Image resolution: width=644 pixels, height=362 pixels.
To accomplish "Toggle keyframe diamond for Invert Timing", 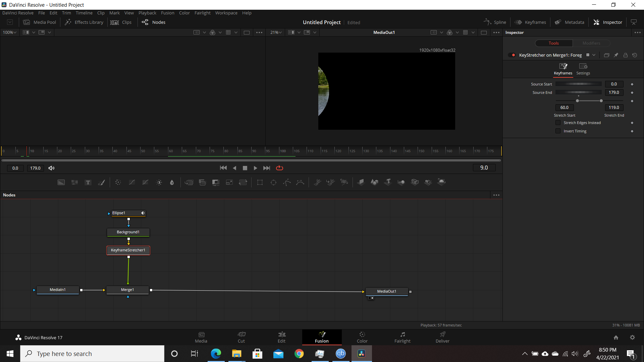I will click(632, 131).
